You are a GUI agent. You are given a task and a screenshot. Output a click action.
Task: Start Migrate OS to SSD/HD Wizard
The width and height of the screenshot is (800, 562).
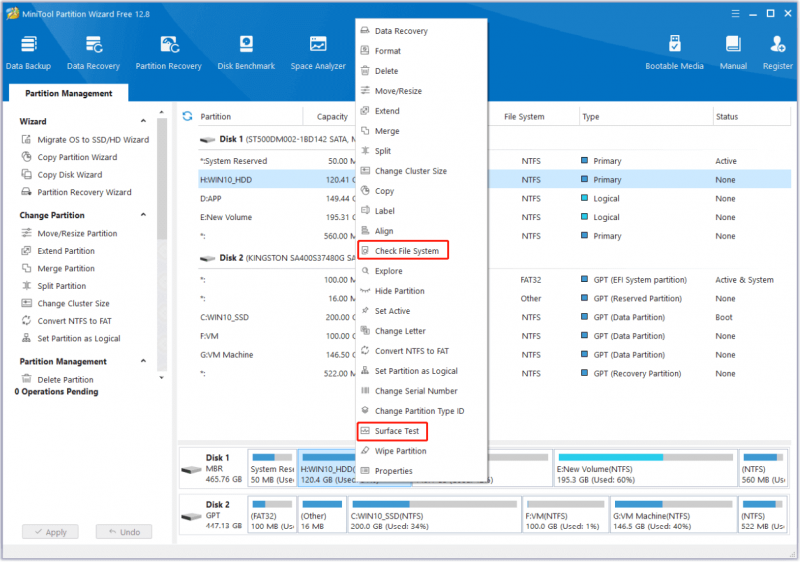click(85, 140)
